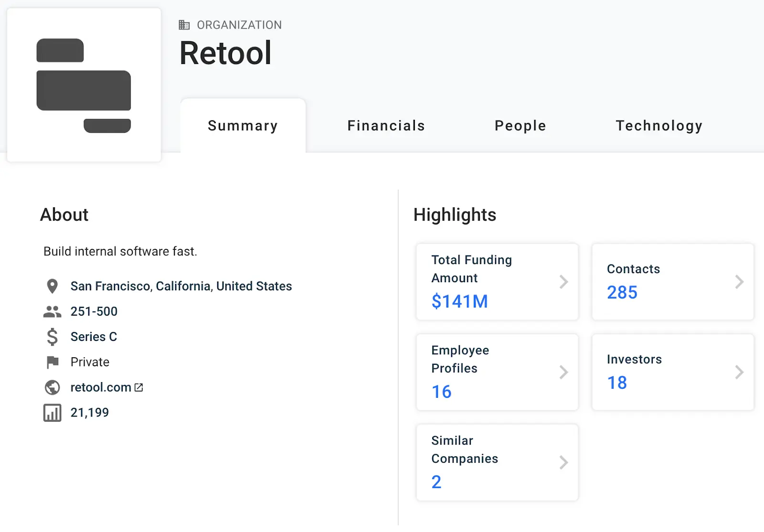Click the globe website icon
Screen dimensions: 764x532
click(x=52, y=387)
